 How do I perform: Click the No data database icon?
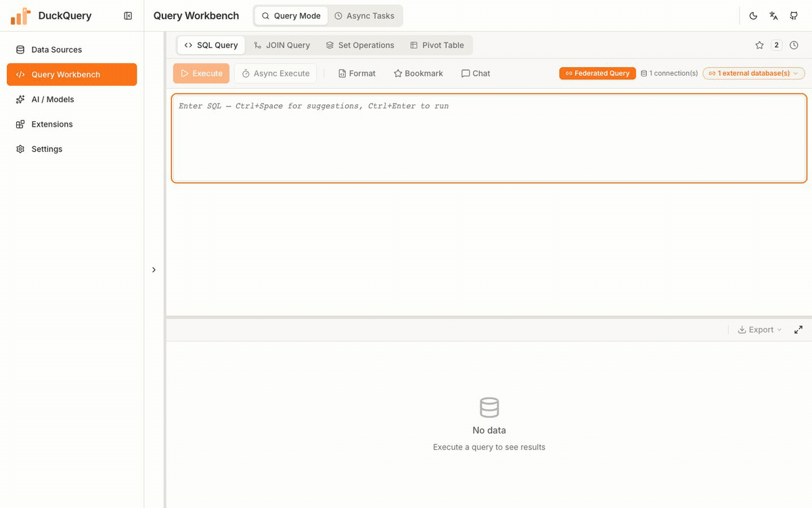489,408
